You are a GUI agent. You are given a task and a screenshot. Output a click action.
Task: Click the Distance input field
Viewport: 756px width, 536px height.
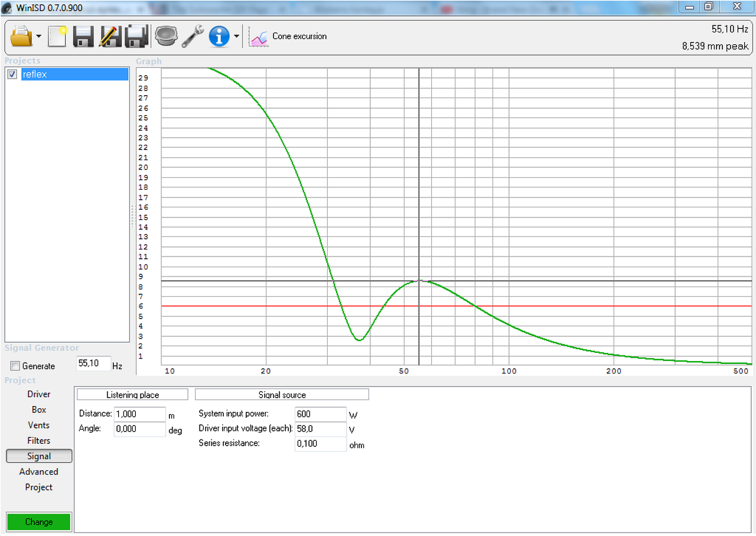click(139, 414)
